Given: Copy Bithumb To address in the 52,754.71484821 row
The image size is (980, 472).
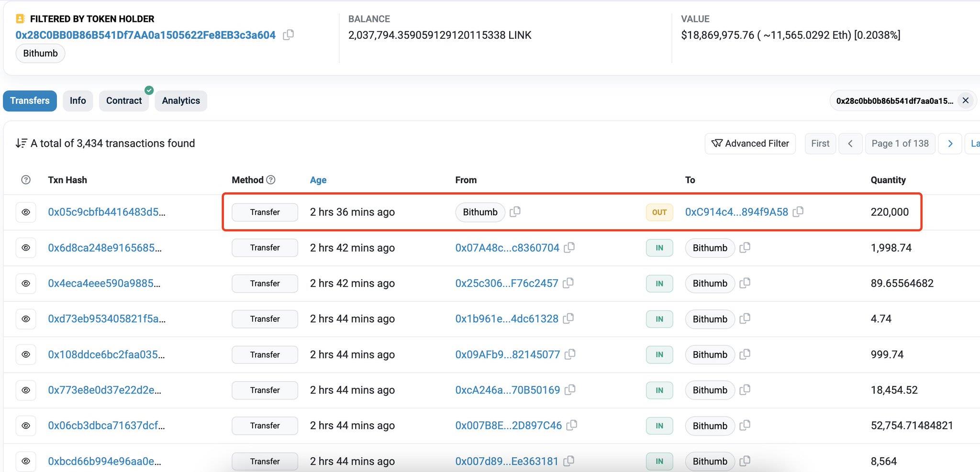Looking at the screenshot, I should pyautogui.click(x=745, y=425).
